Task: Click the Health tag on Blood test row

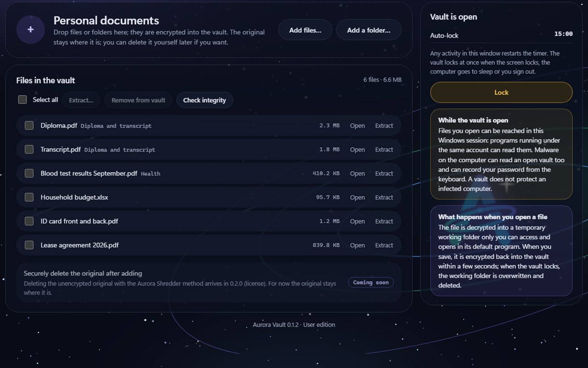Action: pyautogui.click(x=151, y=174)
